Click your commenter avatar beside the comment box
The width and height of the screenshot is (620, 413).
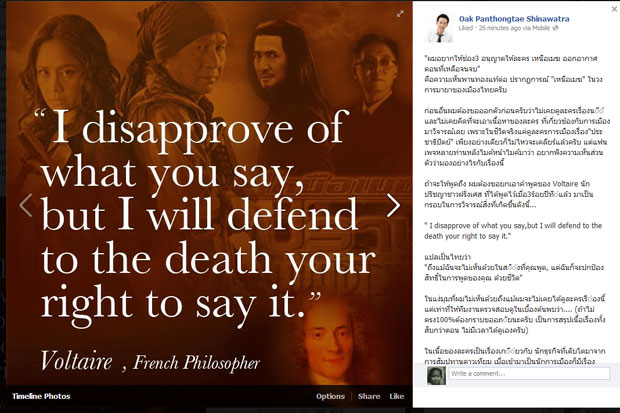(436, 375)
